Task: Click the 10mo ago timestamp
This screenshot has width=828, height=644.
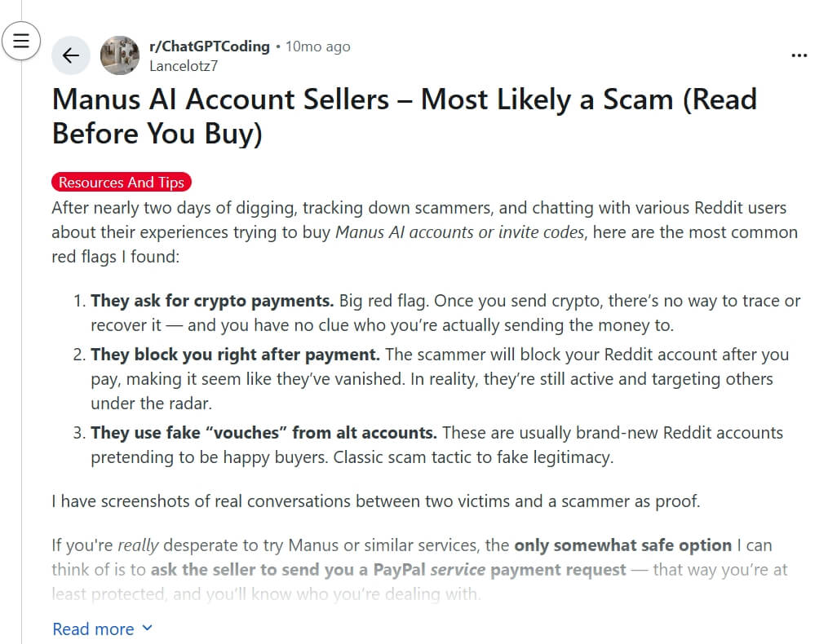Action: tap(317, 46)
